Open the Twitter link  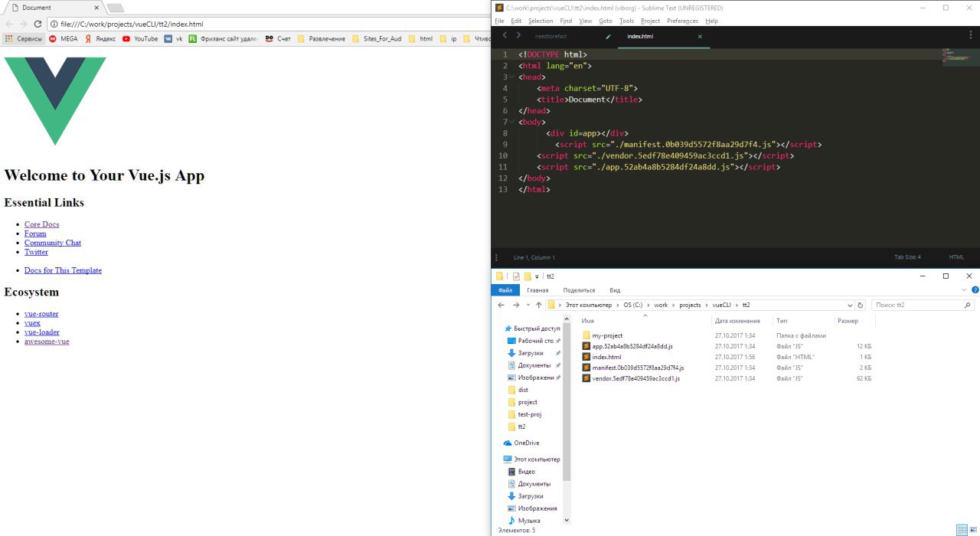(36, 252)
